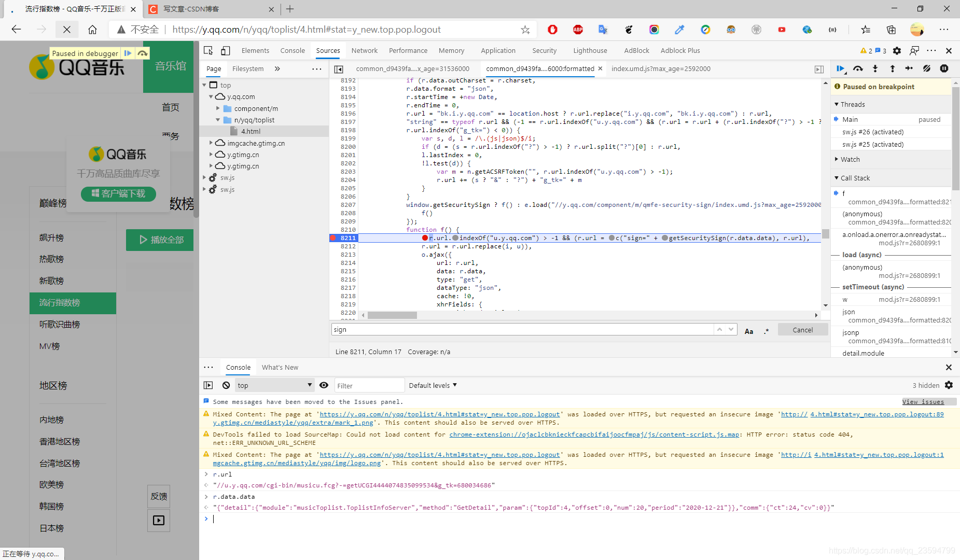960x560 pixels.
Task: Open DevTools settings gear icon
Action: tap(897, 50)
